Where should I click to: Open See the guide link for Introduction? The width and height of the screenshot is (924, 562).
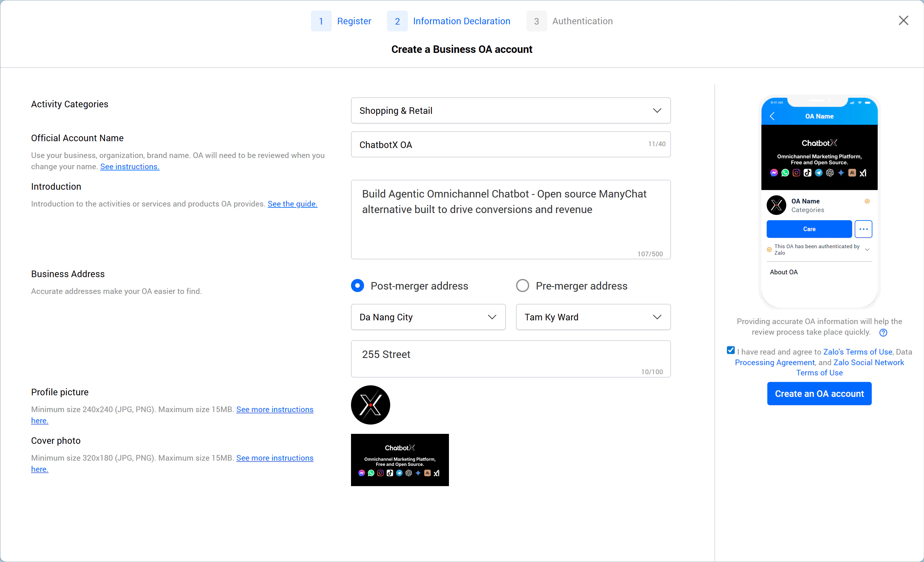tap(292, 204)
